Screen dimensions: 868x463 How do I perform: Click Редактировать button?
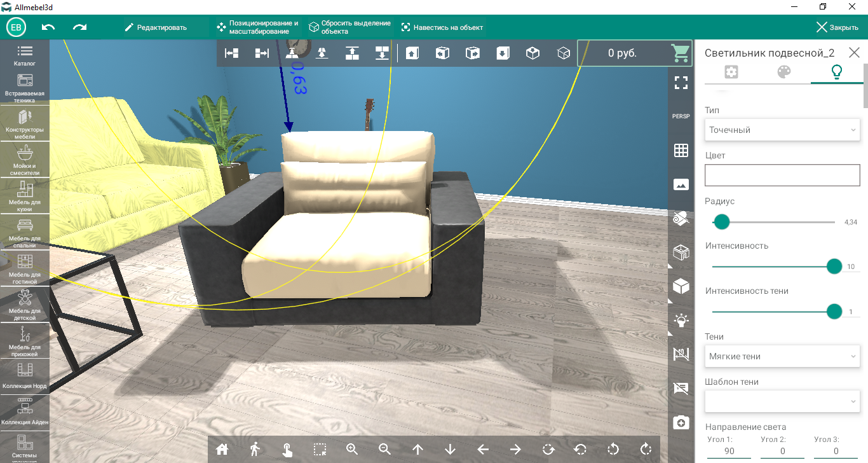156,27
